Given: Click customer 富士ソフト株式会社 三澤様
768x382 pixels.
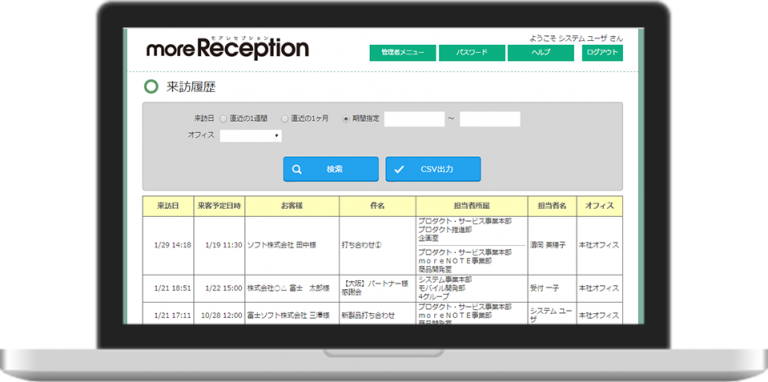Looking at the screenshot, I should pos(288,316).
